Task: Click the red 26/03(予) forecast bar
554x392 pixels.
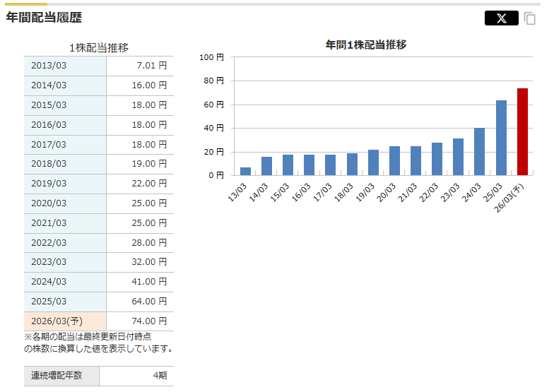Action: (x=522, y=132)
